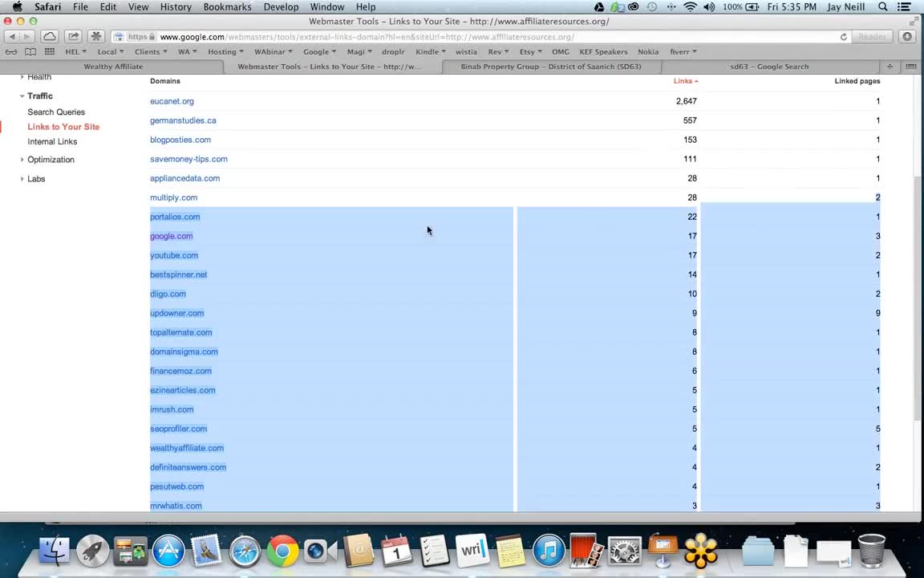Switch to sd63 Google Search tab
This screenshot has height=578, width=924.
[769, 67]
